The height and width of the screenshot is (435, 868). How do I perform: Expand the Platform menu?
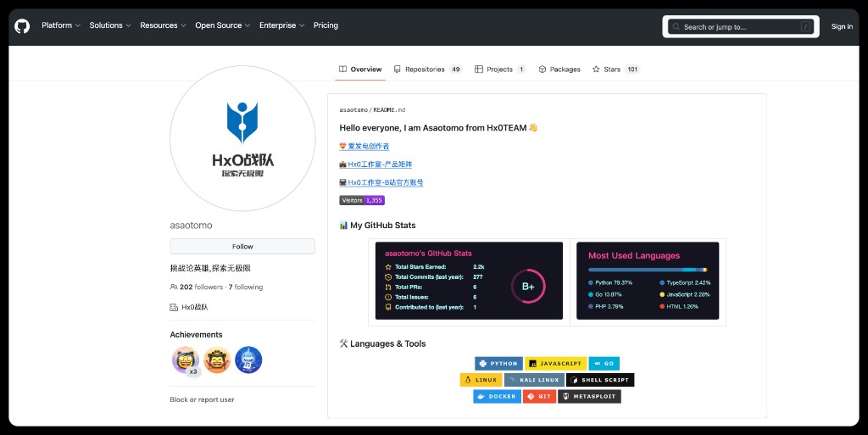tap(61, 25)
